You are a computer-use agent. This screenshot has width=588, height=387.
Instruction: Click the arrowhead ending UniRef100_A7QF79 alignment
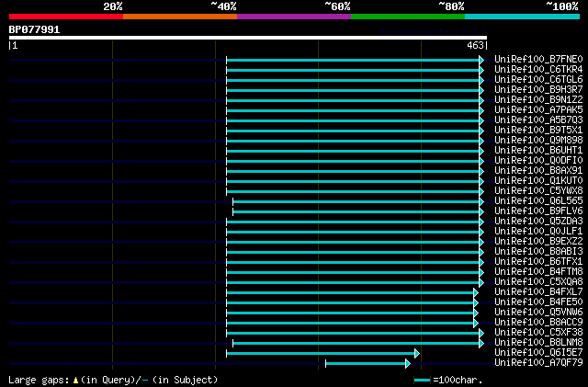pos(408,364)
